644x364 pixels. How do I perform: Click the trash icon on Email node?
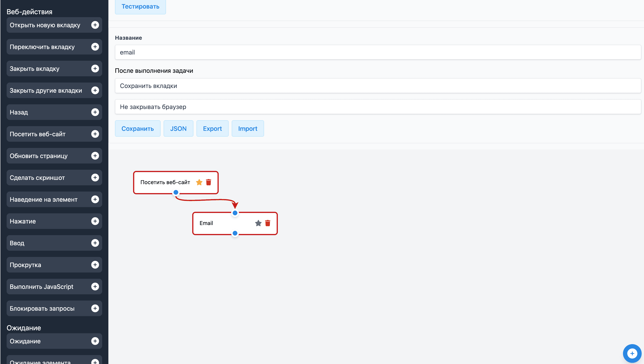(x=268, y=223)
